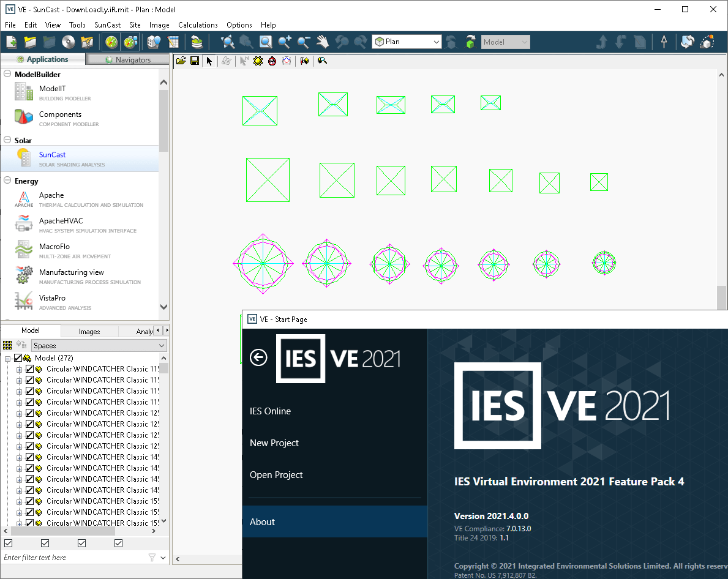Switch to the Images tab

[x=89, y=331]
